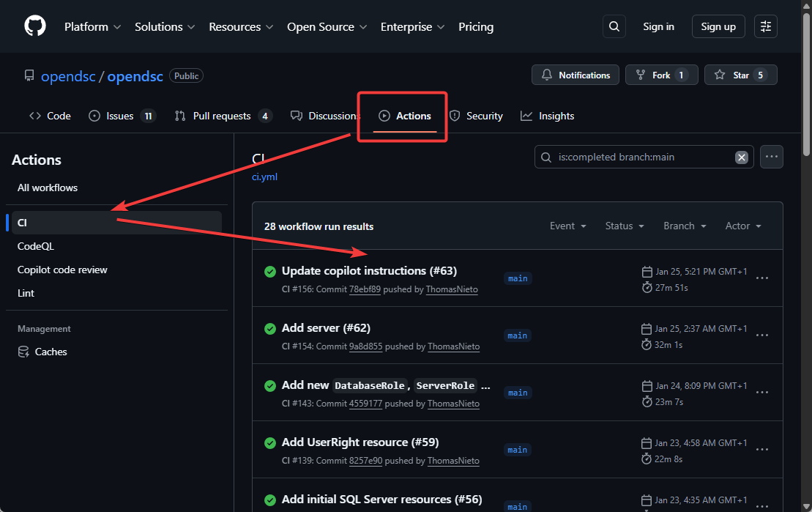Select CodeQL workflow in sidebar
Image resolution: width=812 pixels, height=512 pixels.
tap(36, 246)
